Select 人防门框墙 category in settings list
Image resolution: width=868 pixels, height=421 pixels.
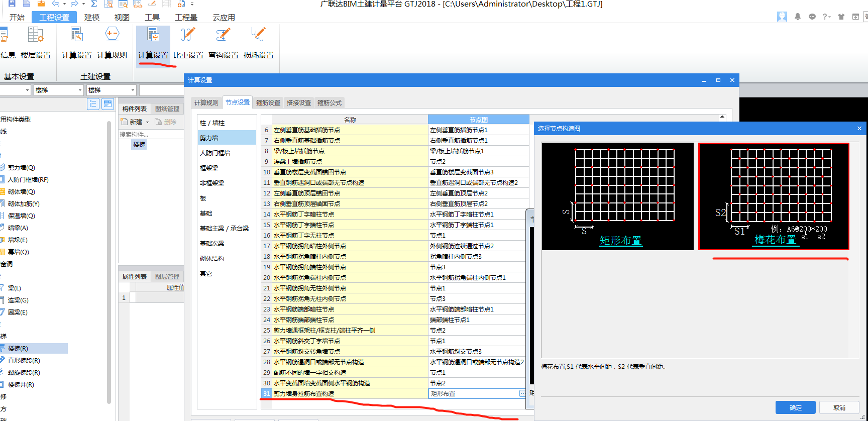coord(227,153)
